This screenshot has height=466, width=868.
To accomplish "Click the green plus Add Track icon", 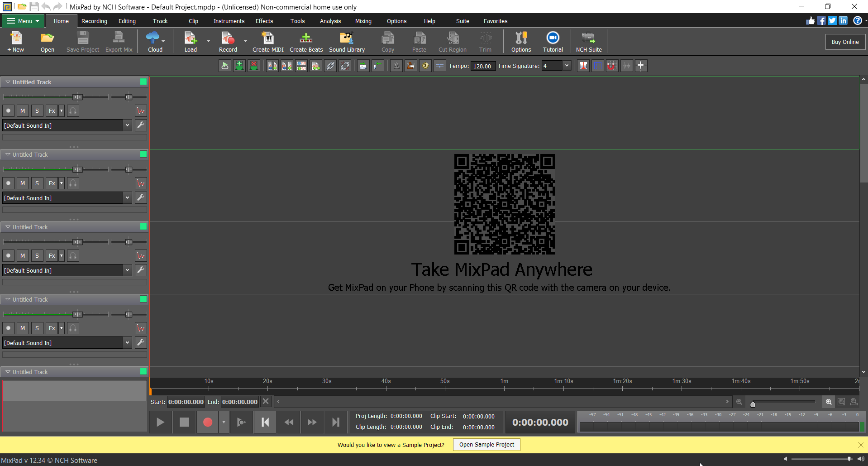I will coord(239,66).
